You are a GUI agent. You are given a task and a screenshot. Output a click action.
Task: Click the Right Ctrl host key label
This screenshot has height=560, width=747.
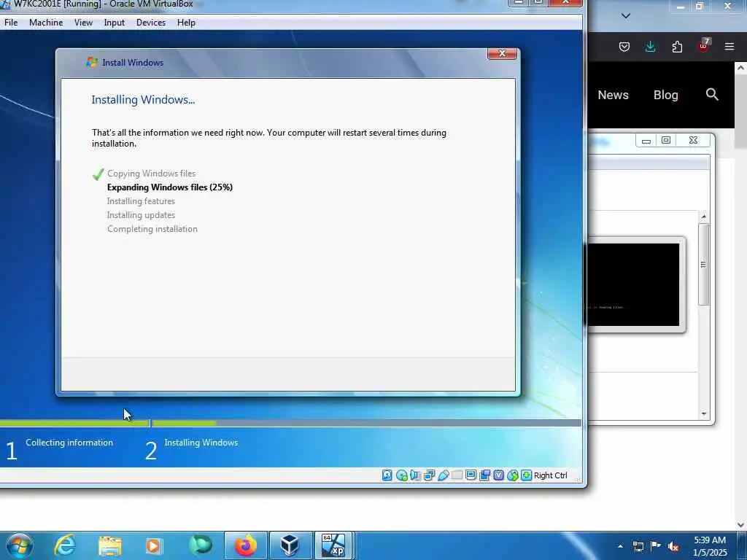(550, 475)
